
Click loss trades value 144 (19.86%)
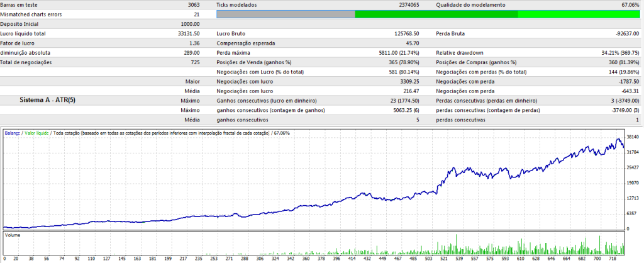[623, 72]
